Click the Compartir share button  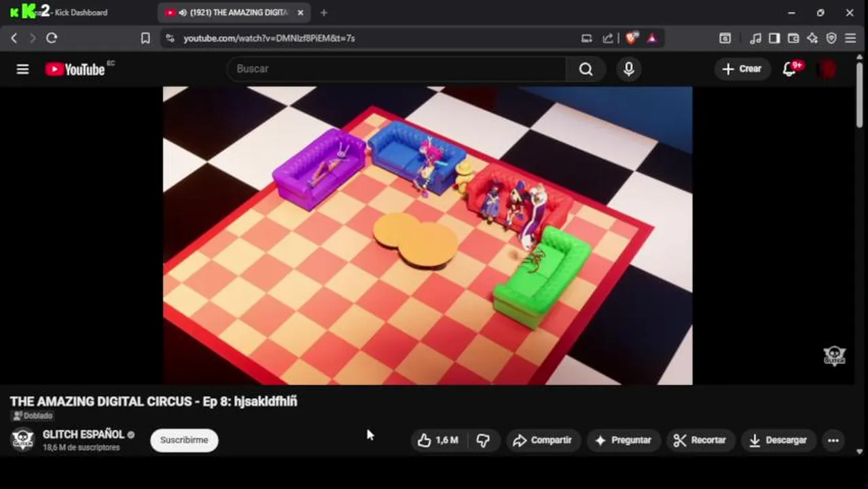coord(543,440)
